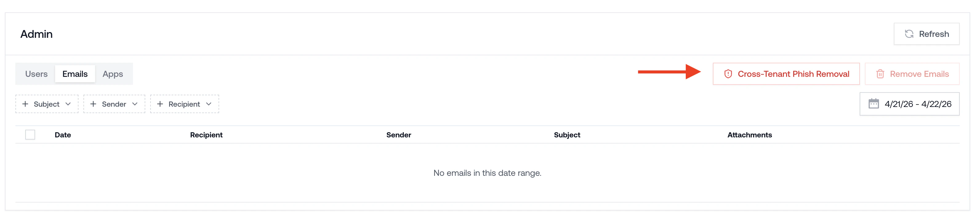The image size is (980, 217).
Task: Click the plus icon on the Subject filter
Action: click(26, 104)
